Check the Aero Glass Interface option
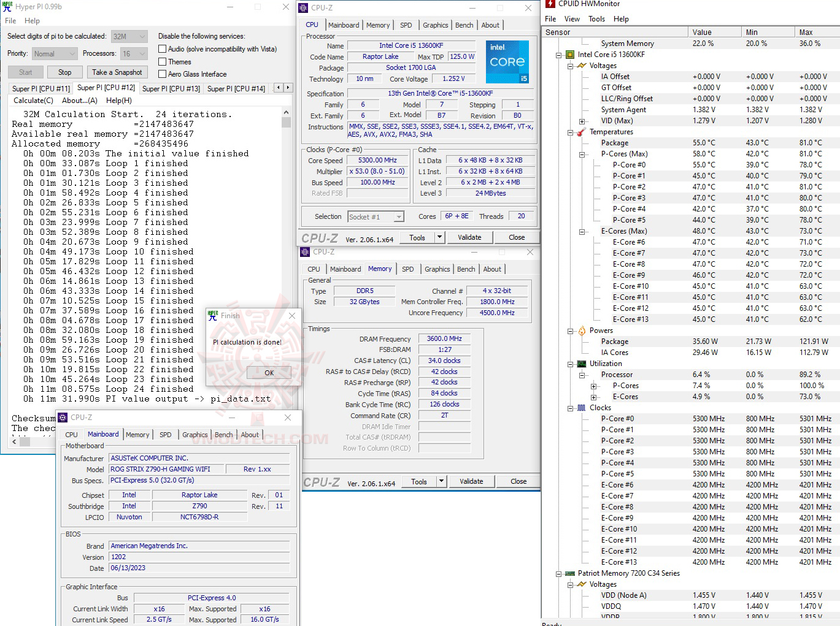840x626 pixels. (x=163, y=74)
